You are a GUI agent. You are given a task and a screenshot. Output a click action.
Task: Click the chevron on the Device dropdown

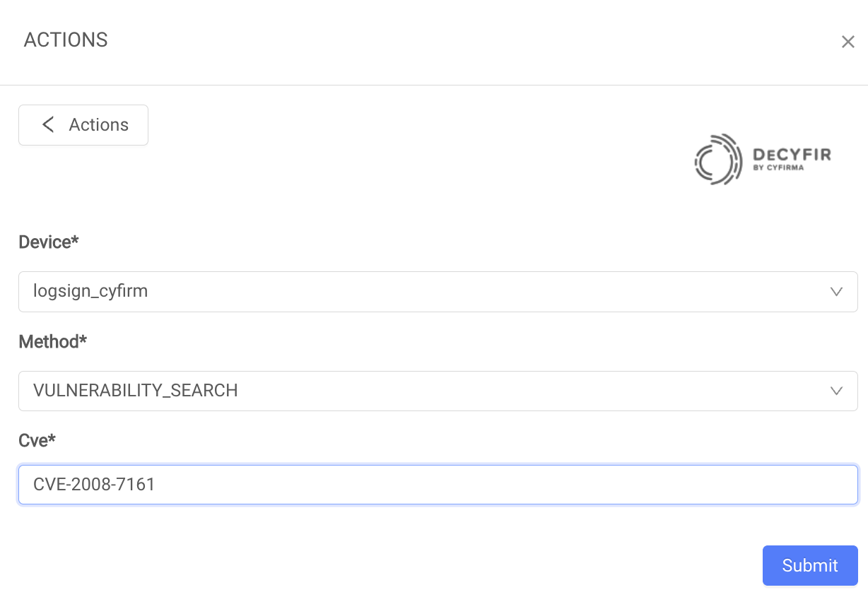(837, 291)
